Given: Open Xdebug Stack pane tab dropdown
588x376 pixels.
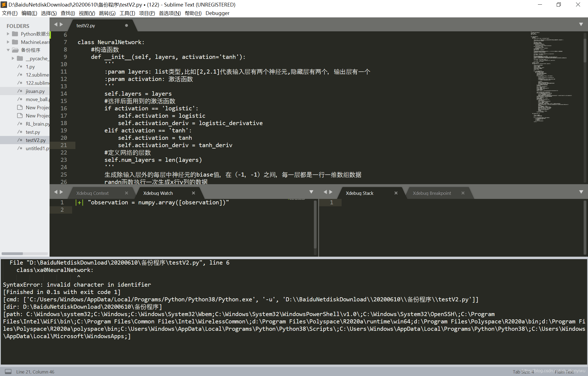Looking at the screenshot, I should pyautogui.click(x=581, y=192).
